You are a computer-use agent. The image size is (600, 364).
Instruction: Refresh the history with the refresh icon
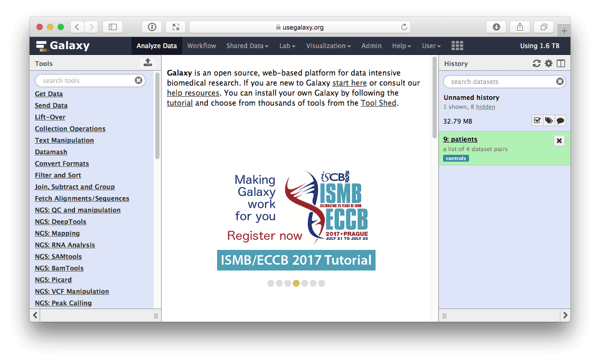click(x=537, y=63)
